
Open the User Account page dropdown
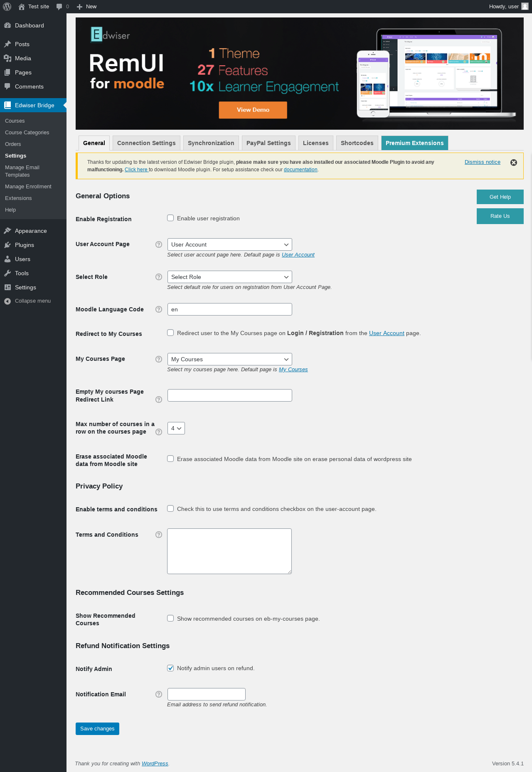pos(230,244)
